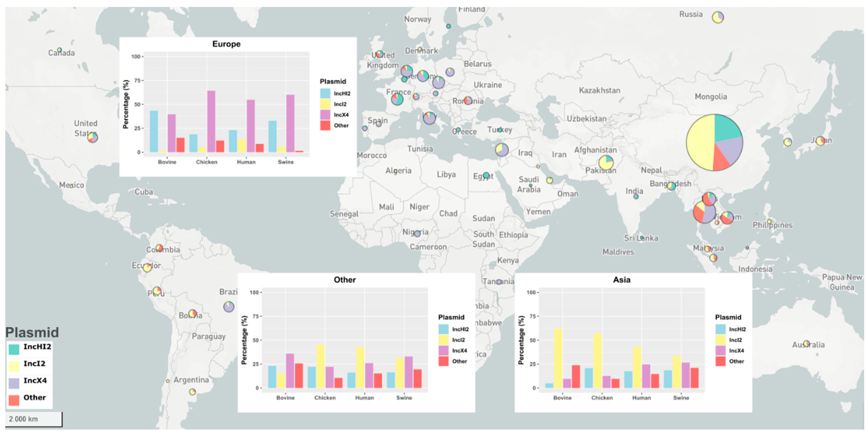Click IncX4 swatch in Europe chart legend
The image size is (868, 434).
click(x=325, y=115)
